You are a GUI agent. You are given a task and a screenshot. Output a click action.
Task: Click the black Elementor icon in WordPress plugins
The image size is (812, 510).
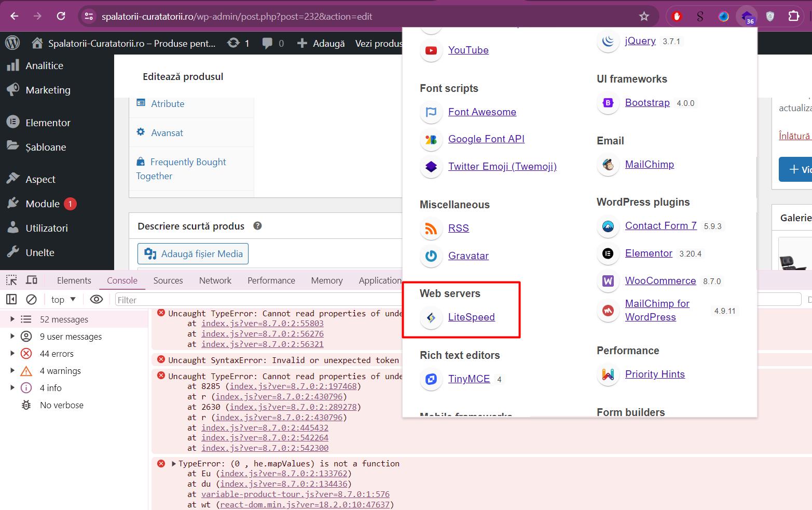[x=608, y=253]
